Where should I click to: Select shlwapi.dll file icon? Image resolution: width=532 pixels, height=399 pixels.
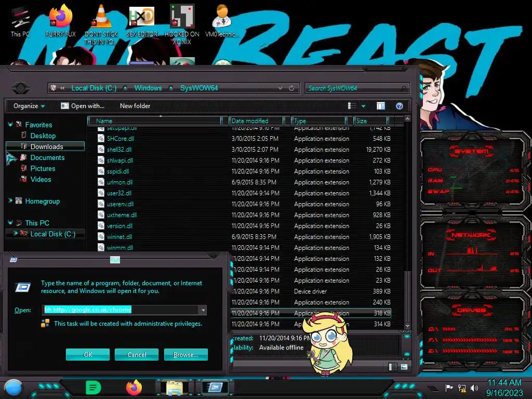point(101,160)
